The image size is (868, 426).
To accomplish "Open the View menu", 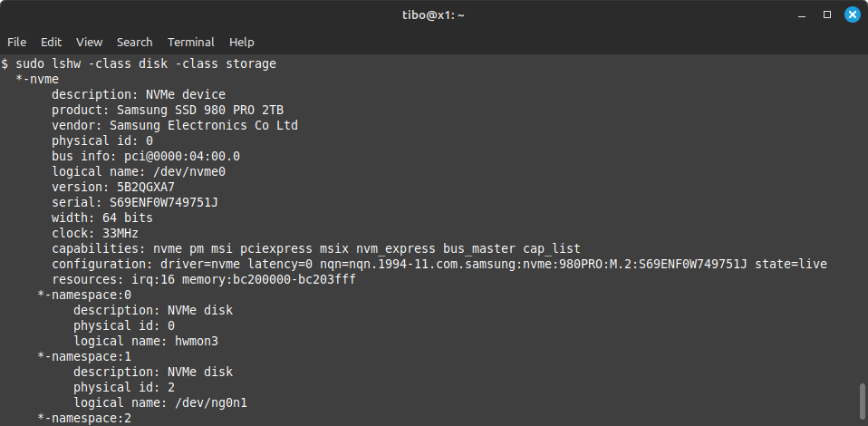I will tap(89, 42).
